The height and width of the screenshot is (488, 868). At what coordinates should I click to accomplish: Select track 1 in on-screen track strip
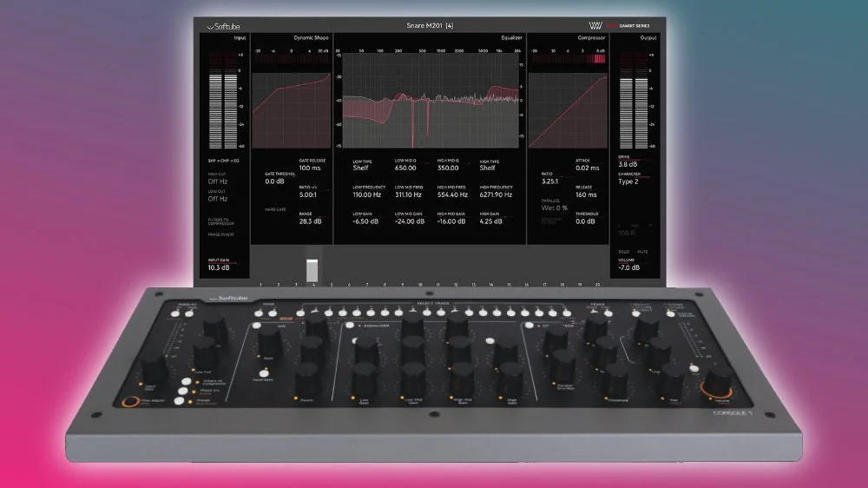[x=260, y=285]
